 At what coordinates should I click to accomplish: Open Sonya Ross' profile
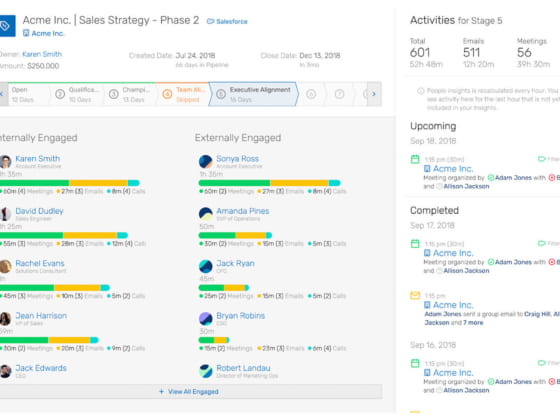pos(238,159)
